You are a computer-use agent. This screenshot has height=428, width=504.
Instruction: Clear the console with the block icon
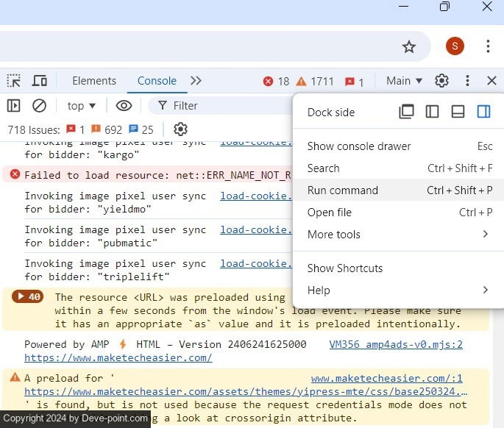pyautogui.click(x=40, y=106)
